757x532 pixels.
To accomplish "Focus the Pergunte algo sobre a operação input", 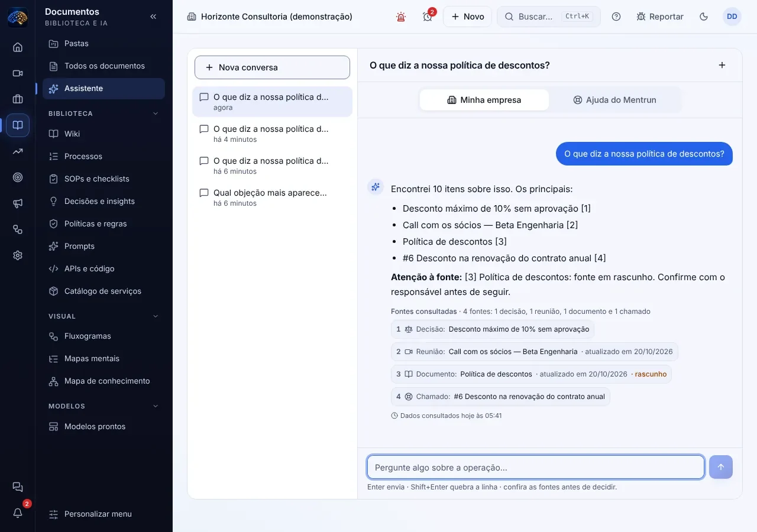I will coord(536,467).
